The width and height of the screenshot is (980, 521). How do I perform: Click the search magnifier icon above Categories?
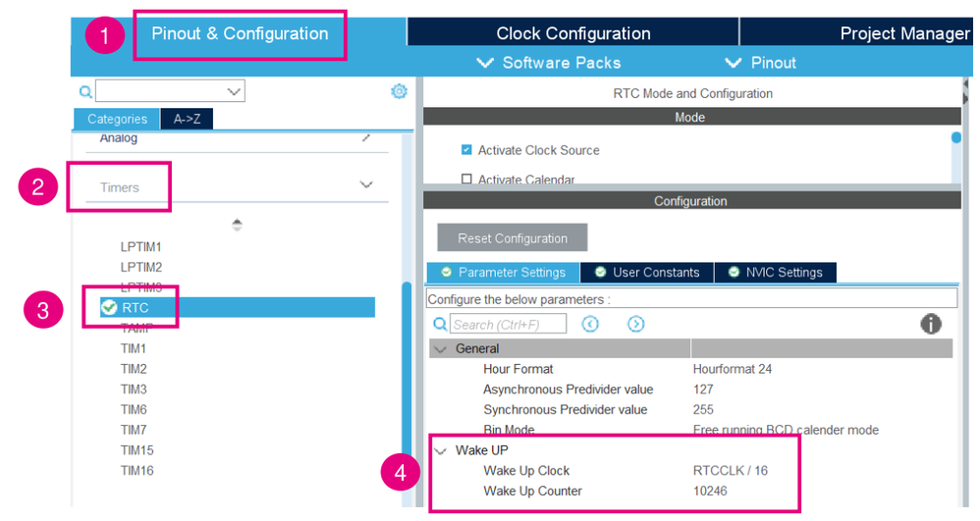click(85, 92)
